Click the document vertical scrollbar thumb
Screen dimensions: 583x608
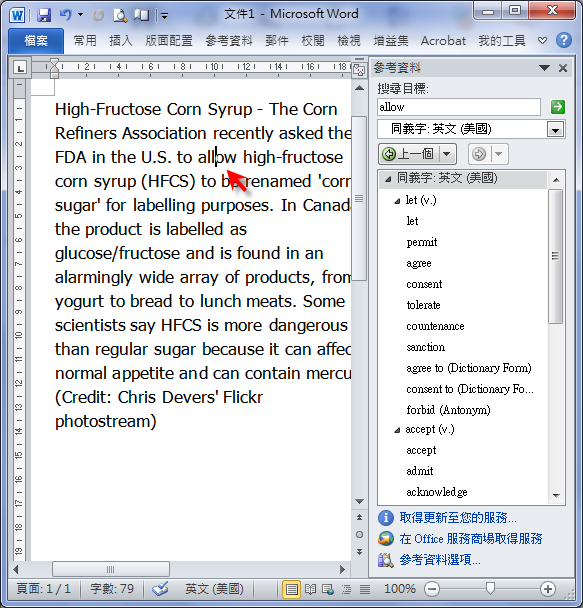pyautogui.click(x=359, y=198)
